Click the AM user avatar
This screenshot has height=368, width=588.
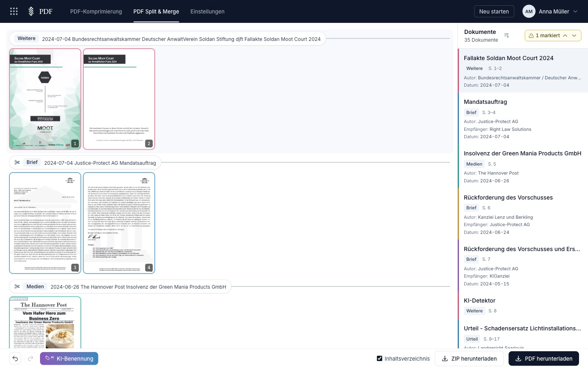[529, 11]
